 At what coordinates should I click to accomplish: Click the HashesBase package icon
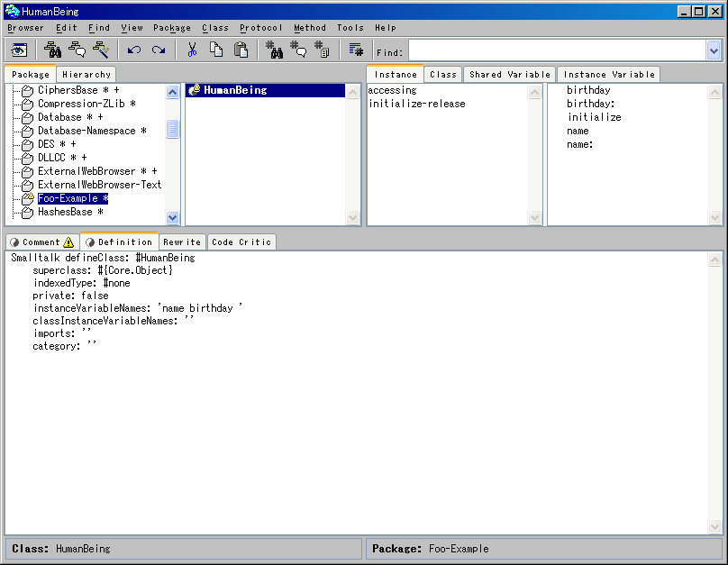[x=27, y=212]
